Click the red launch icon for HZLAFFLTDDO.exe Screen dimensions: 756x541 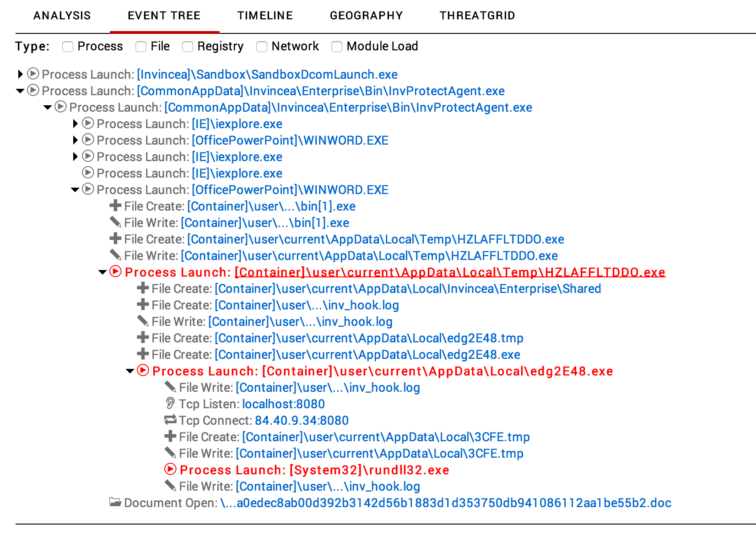click(x=115, y=271)
